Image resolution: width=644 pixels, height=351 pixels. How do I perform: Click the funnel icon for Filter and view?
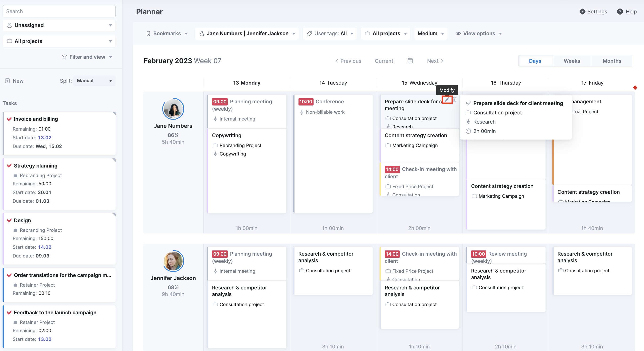[64, 57]
